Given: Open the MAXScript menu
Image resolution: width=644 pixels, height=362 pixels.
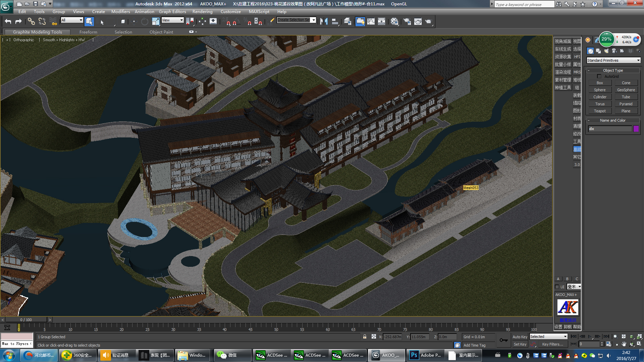Looking at the screenshot, I should 259,11.
